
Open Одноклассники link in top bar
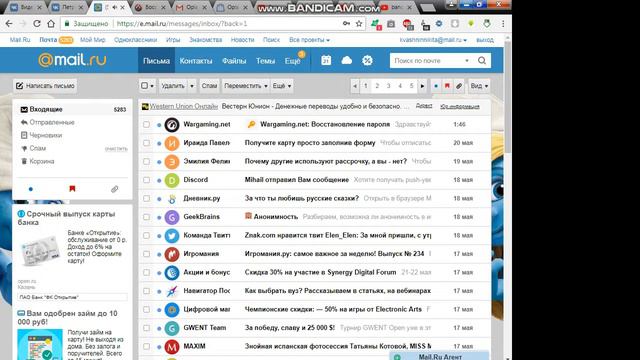pos(136,40)
